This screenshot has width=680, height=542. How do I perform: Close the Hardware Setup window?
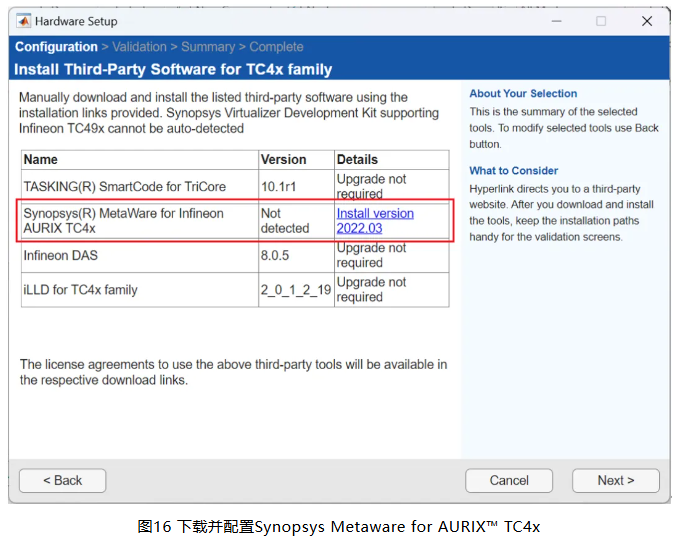(647, 21)
